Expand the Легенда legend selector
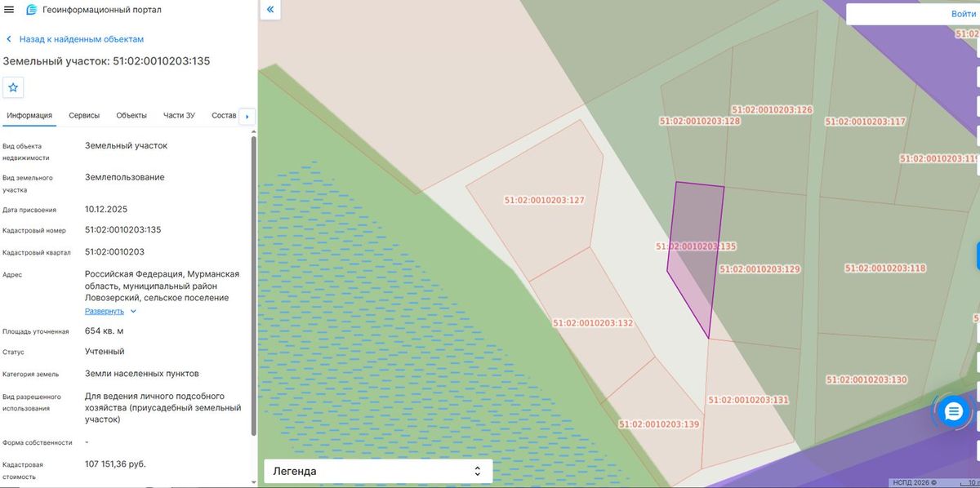This screenshot has height=488, width=980. tap(378, 471)
